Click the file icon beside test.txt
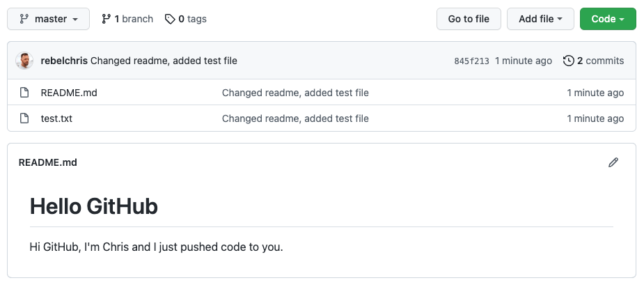The height and width of the screenshot is (285, 644). pos(24,118)
